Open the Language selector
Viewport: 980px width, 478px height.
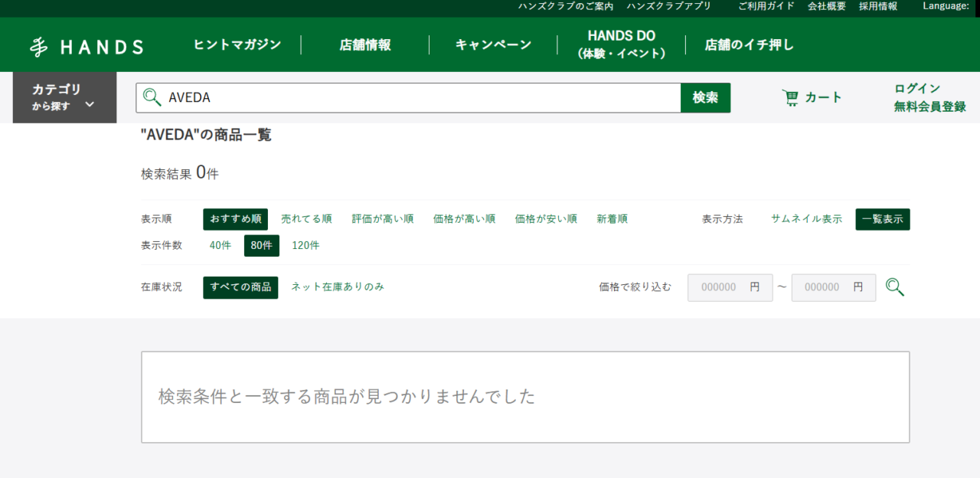point(946,6)
